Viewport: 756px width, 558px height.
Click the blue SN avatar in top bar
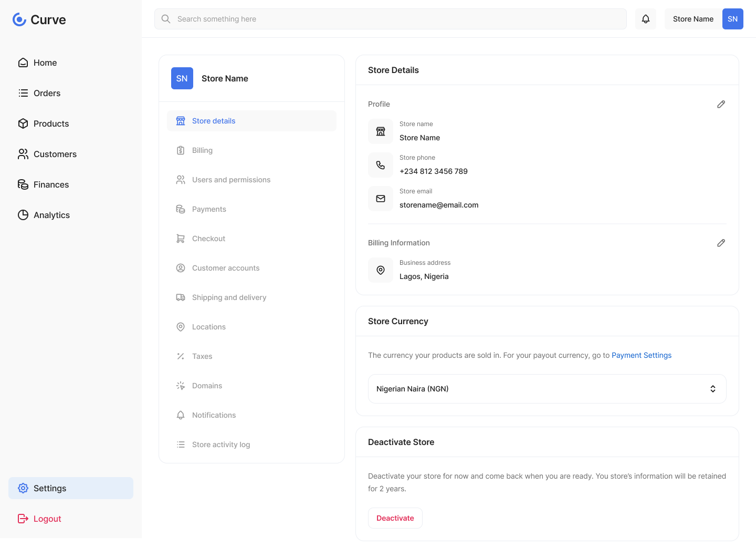click(733, 19)
